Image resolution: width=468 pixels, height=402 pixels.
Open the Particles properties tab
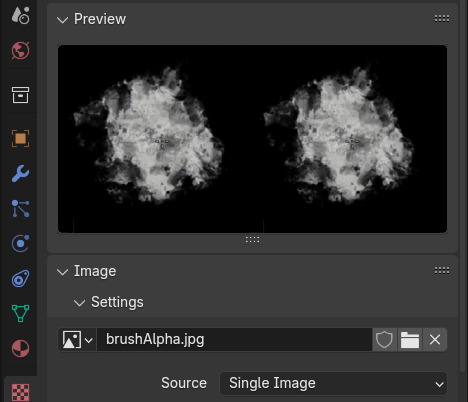pyautogui.click(x=20, y=208)
